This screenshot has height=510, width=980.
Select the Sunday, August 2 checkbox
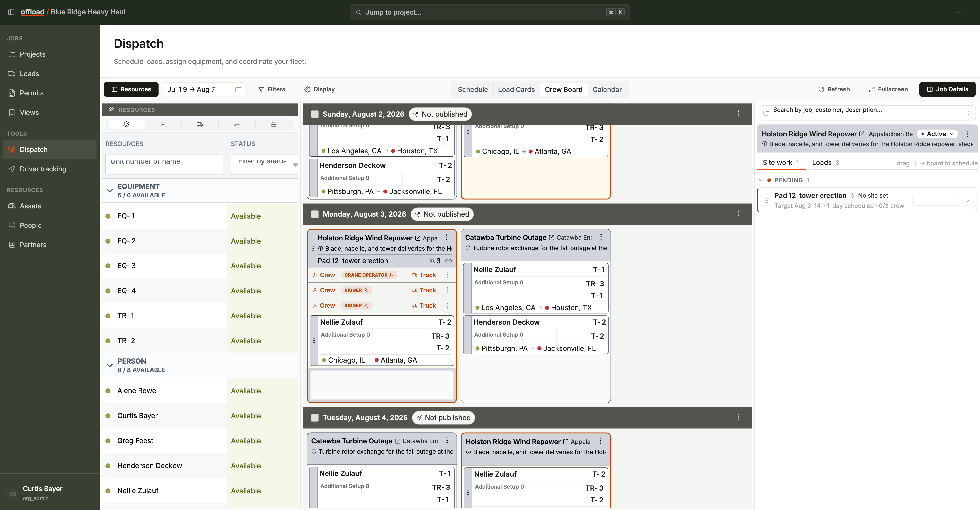(315, 114)
